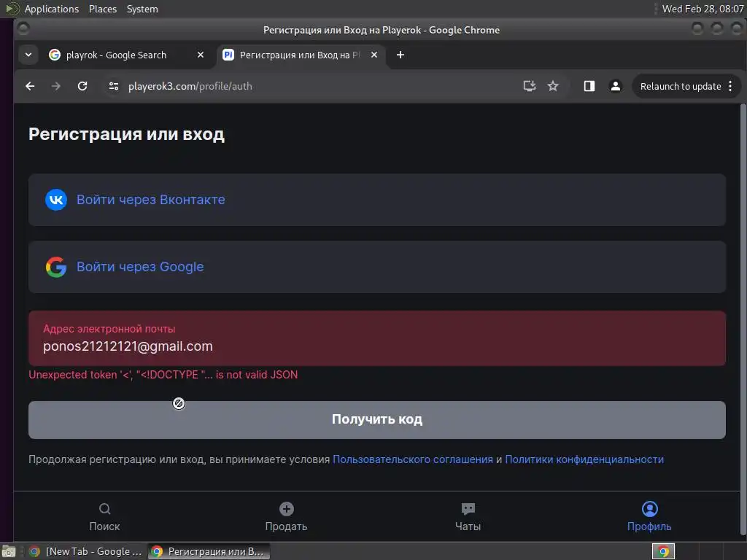The image size is (747, 560).
Task: Click the clock in the top panel
Action: (703, 9)
